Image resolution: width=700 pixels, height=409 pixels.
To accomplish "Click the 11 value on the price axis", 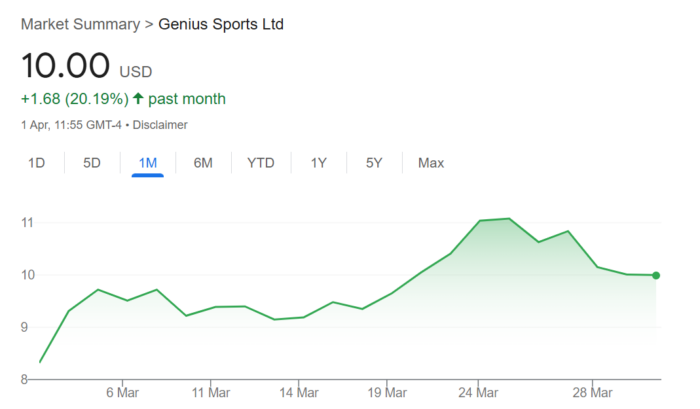I will (28, 222).
